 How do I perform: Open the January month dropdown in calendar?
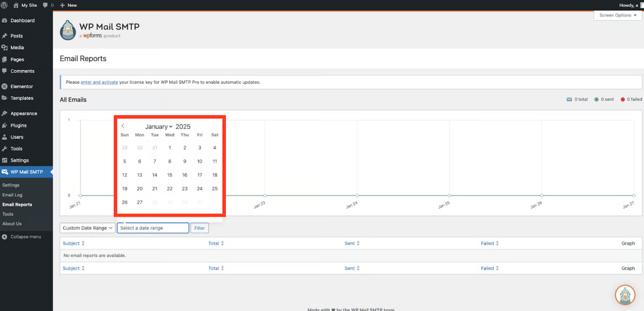click(159, 127)
